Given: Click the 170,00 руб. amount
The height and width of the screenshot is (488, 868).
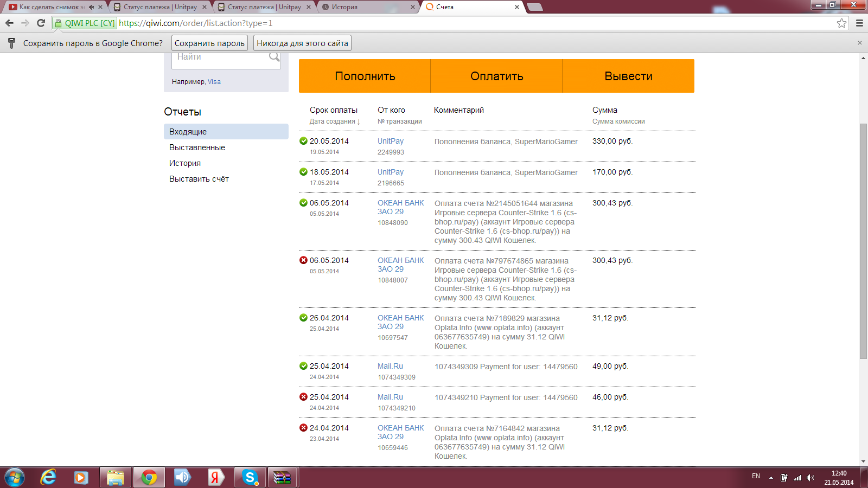Looking at the screenshot, I should pyautogui.click(x=612, y=172).
